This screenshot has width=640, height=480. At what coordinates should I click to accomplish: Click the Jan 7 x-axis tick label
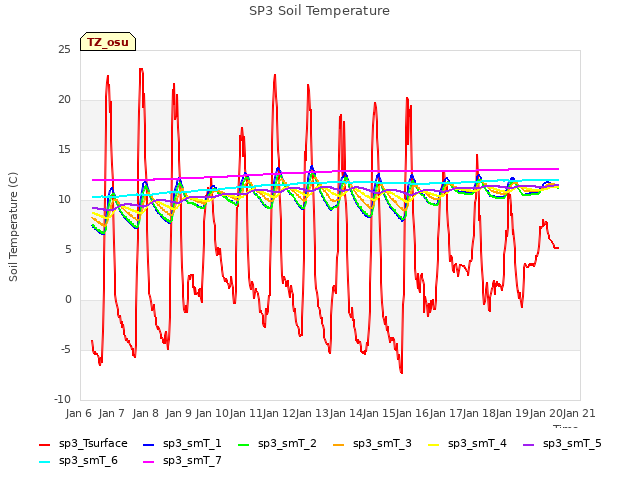tap(111, 413)
